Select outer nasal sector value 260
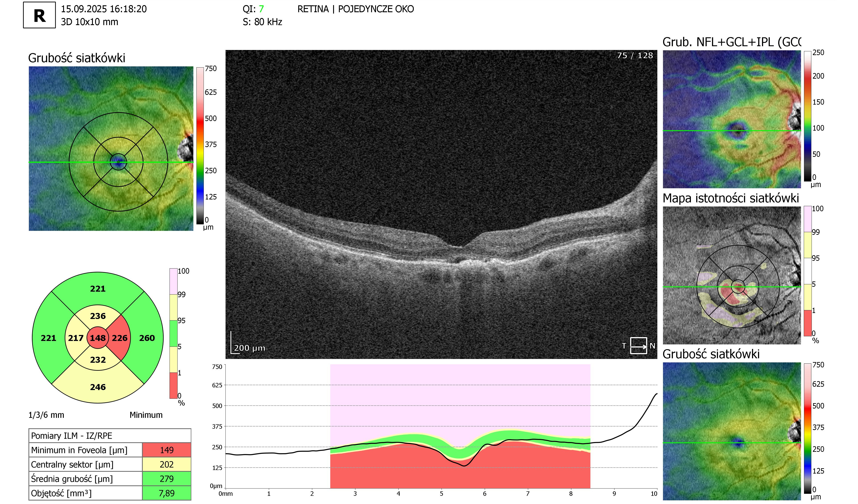The image size is (858, 504). click(147, 338)
